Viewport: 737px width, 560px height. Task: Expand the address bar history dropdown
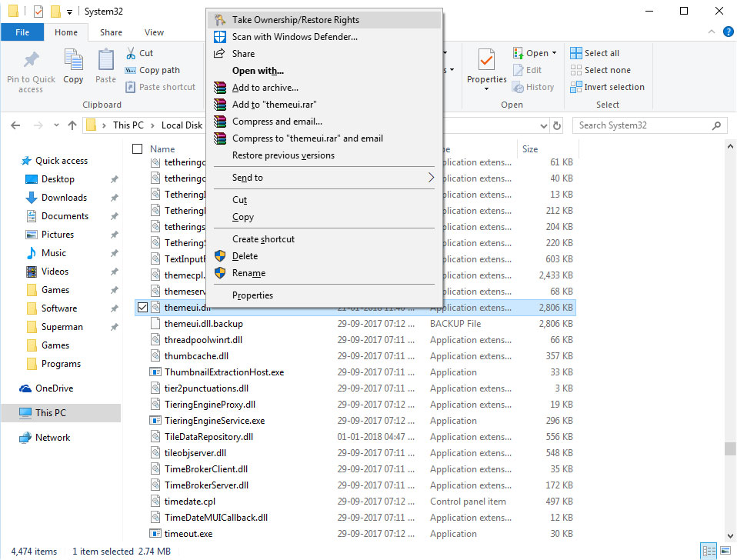pos(544,126)
